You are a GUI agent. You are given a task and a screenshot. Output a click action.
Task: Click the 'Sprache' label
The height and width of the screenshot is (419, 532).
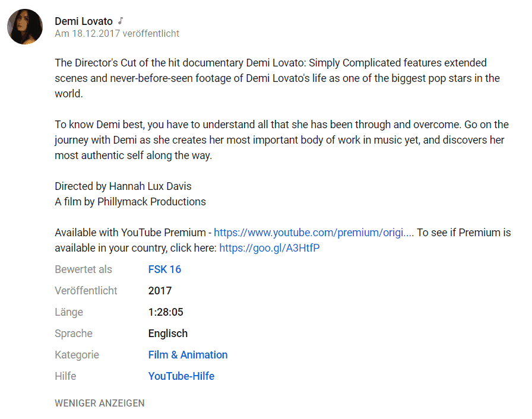point(74,334)
